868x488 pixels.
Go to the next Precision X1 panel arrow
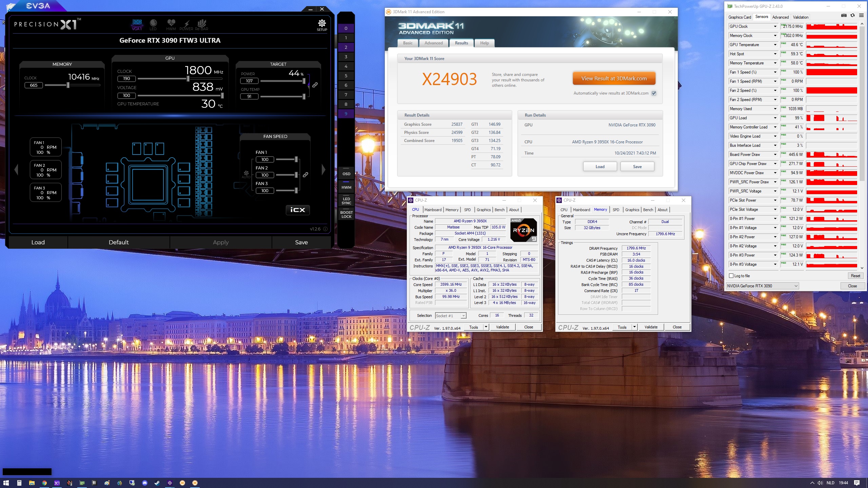coord(323,169)
